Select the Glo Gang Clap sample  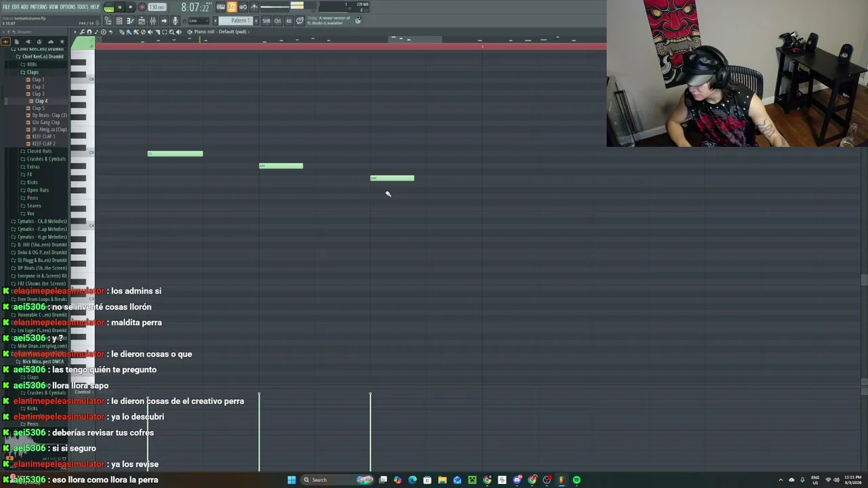45,122
